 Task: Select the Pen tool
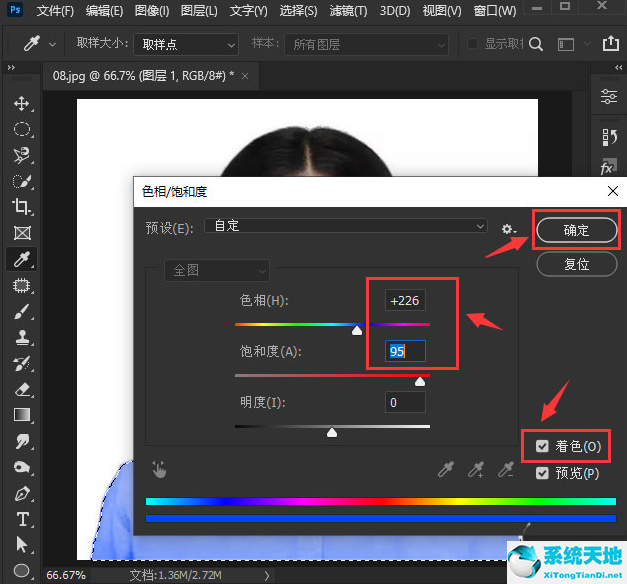(x=22, y=493)
